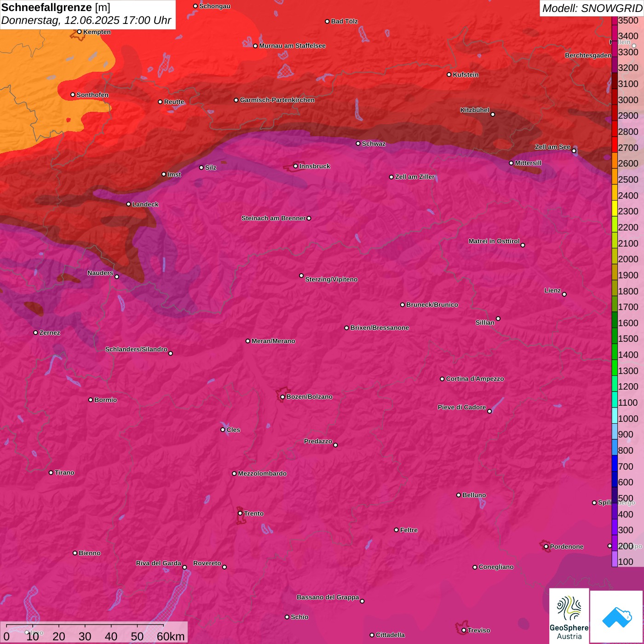Viewport: 644px width, 644px height.
Task: Click the Zell am See location dot
Action: (x=574, y=150)
